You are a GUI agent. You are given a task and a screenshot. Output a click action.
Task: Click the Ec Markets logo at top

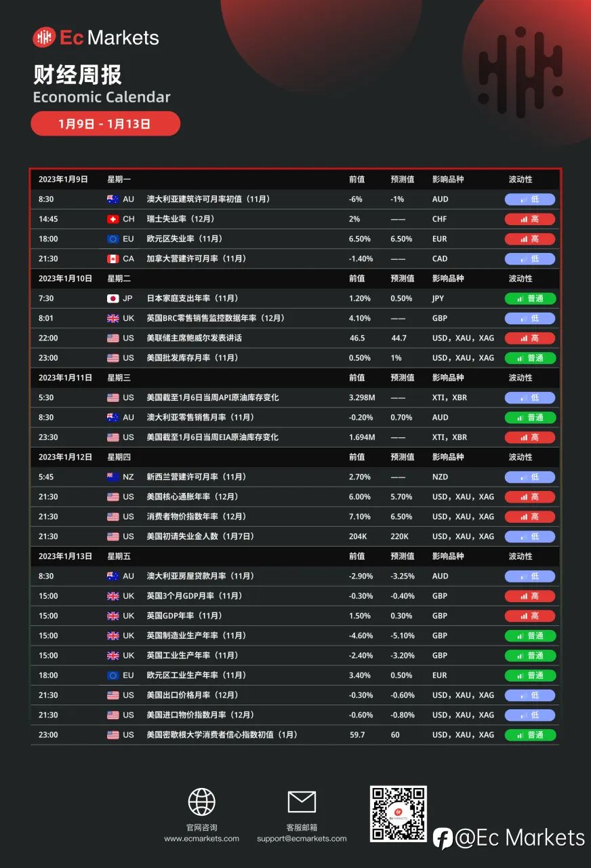click(96, 37)
